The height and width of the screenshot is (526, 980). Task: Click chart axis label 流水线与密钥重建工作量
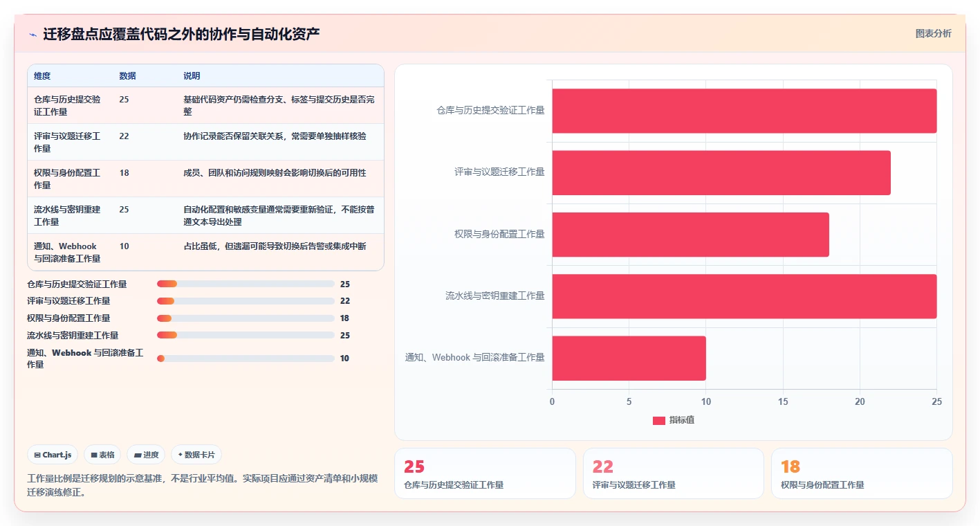[495, 296]
